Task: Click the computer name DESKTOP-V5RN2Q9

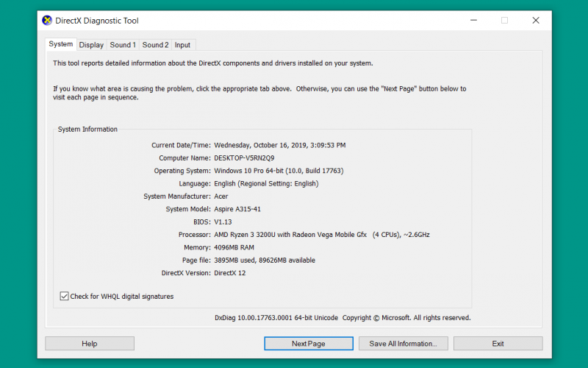Action: pos(244,158)
